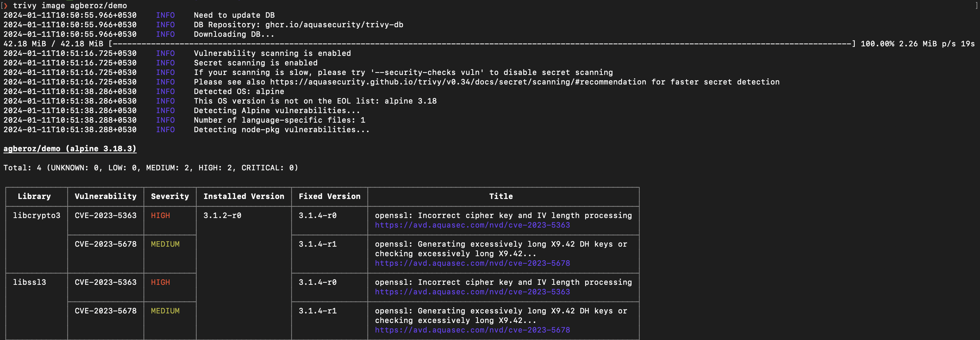This screenshot has width=980, height=340.
Task: Click the INFO label on the 'Detected OS' line
Action: [x=165, y=91]
